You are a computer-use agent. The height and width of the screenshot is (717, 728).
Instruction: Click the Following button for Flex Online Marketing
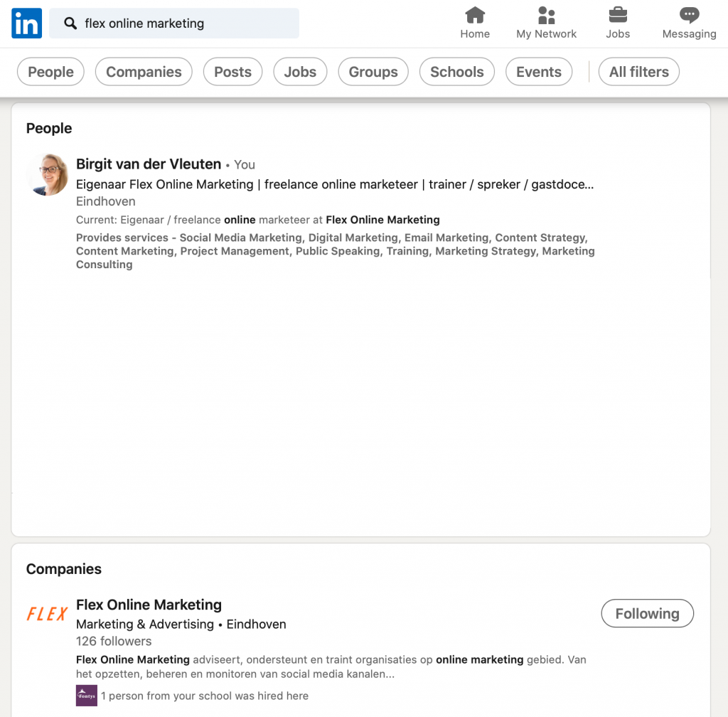coord(647,613)
